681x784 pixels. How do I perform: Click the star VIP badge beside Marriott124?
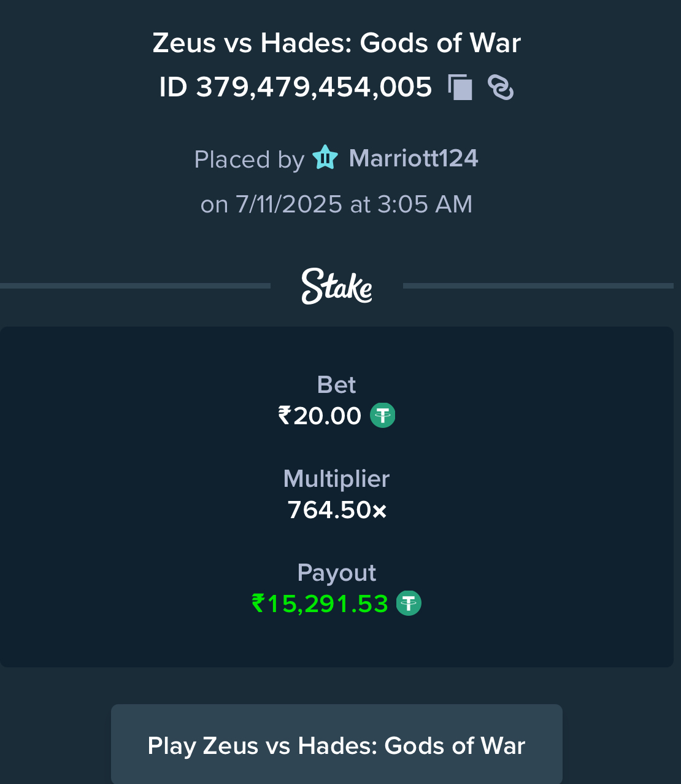[x=325, y=158]
